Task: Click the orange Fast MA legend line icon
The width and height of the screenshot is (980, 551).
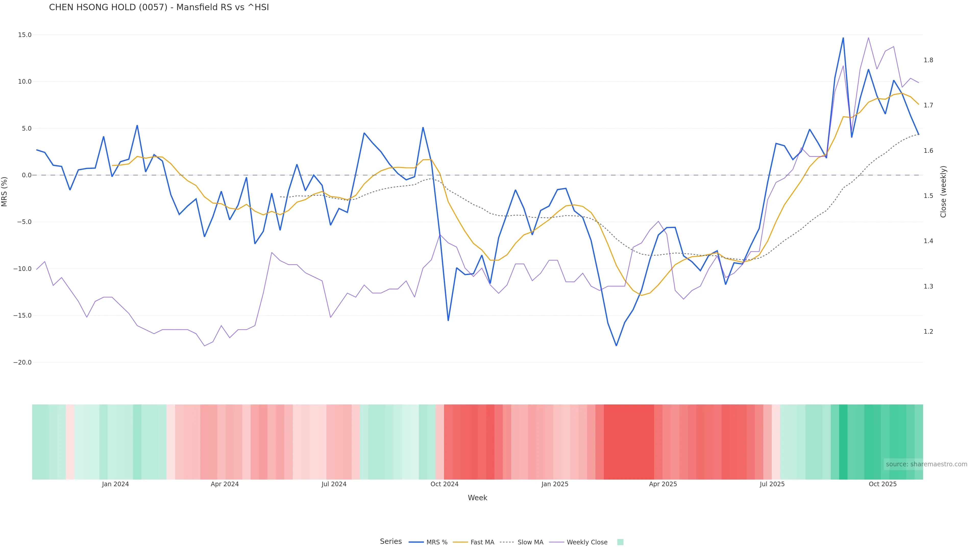Action: click(460, 542)
